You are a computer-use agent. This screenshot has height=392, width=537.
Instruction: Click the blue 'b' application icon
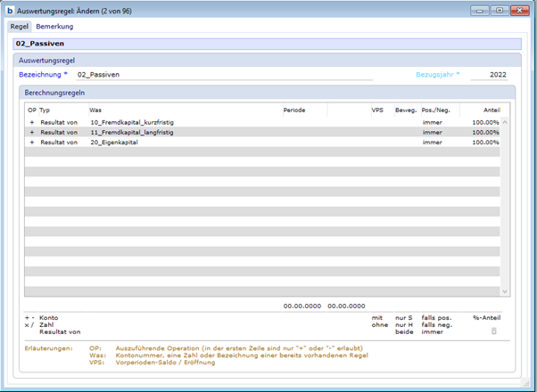coord(10,11)
